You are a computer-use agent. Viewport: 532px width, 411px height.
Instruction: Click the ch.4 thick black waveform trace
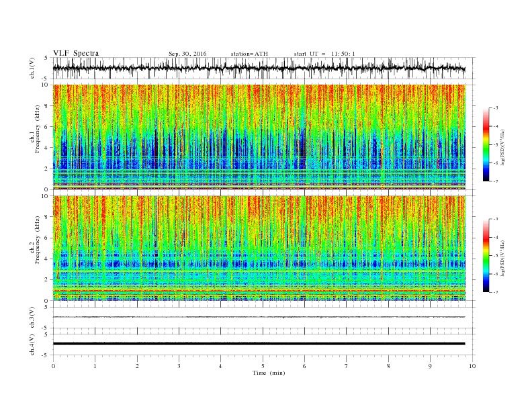click(x=259, y=344)
